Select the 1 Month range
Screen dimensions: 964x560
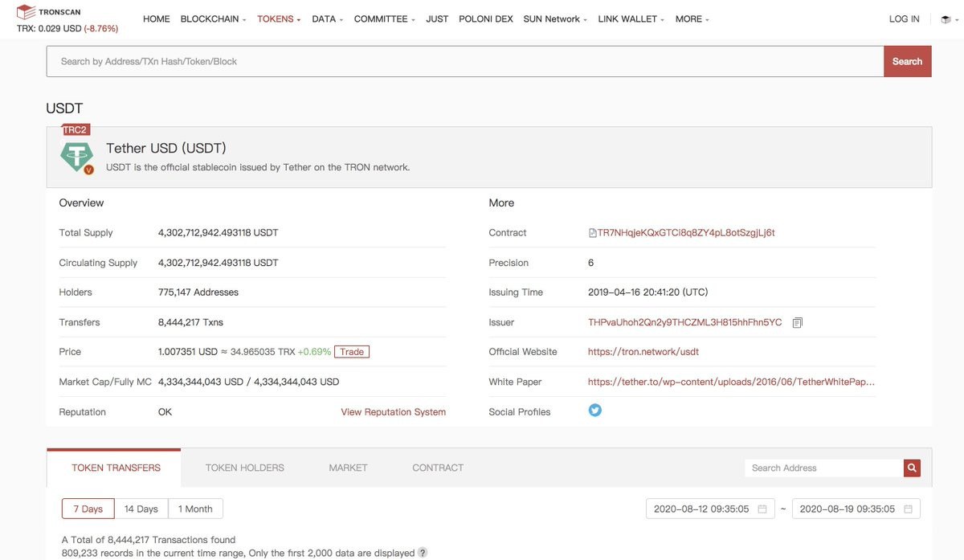point(195,509)
